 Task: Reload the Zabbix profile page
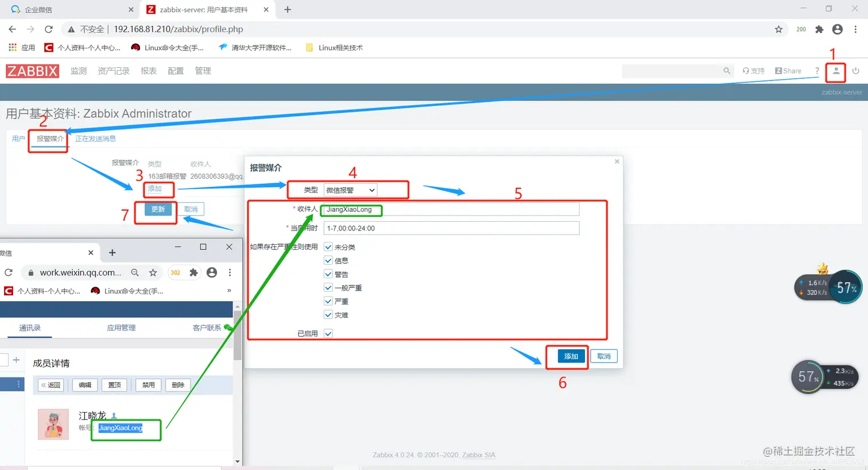coord(49,29)
